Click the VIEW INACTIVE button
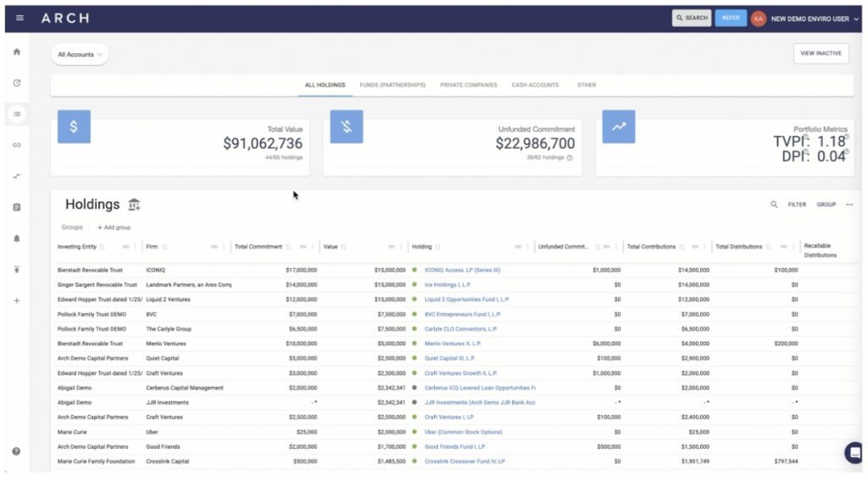Viewport: 868px width, 498px height. tap(820, 53)
